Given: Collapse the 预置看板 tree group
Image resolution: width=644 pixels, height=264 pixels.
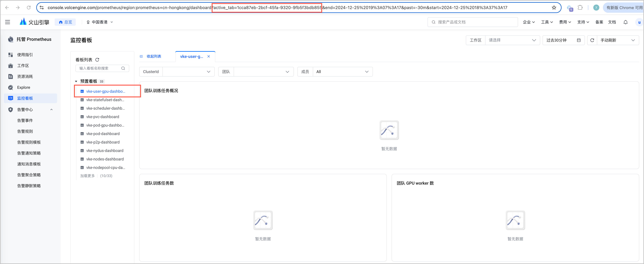Looking at the screenshot, I should tap(76, 81).
